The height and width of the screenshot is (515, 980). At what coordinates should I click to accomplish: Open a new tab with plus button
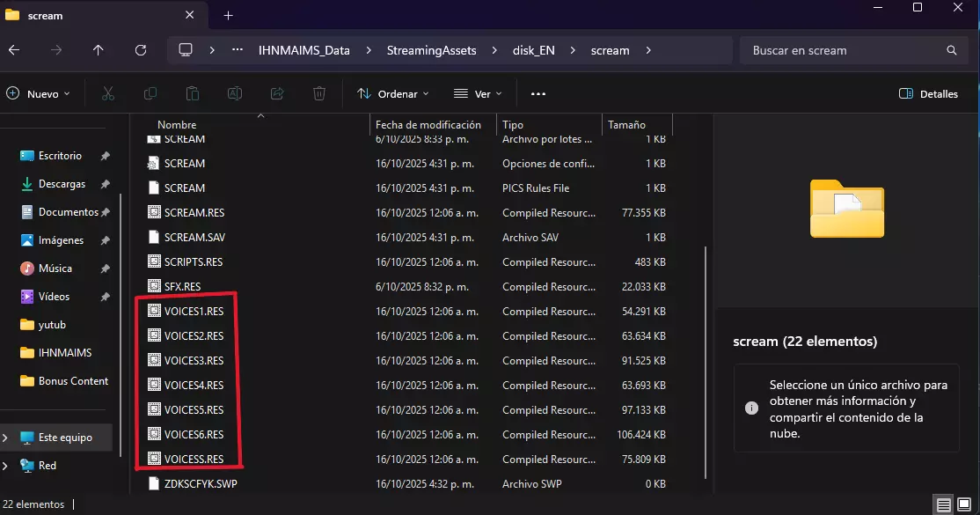point(228,16)
